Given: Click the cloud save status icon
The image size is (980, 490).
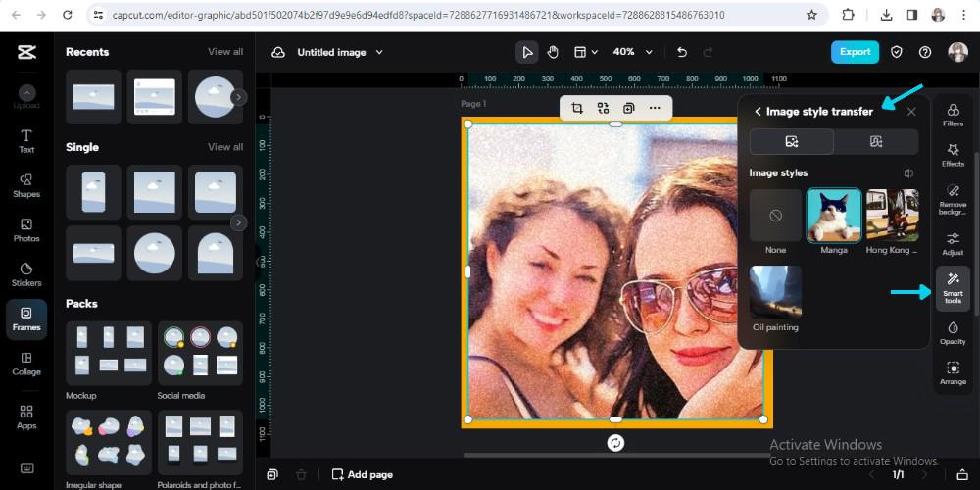Looking at the screenshot, I should [x=278, y=53].
